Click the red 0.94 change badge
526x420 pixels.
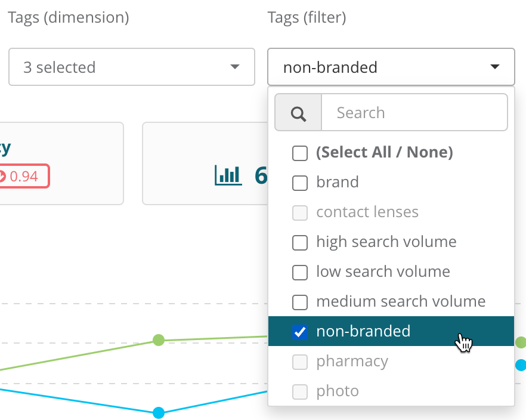pyautogui.click(x=22, y=177)
